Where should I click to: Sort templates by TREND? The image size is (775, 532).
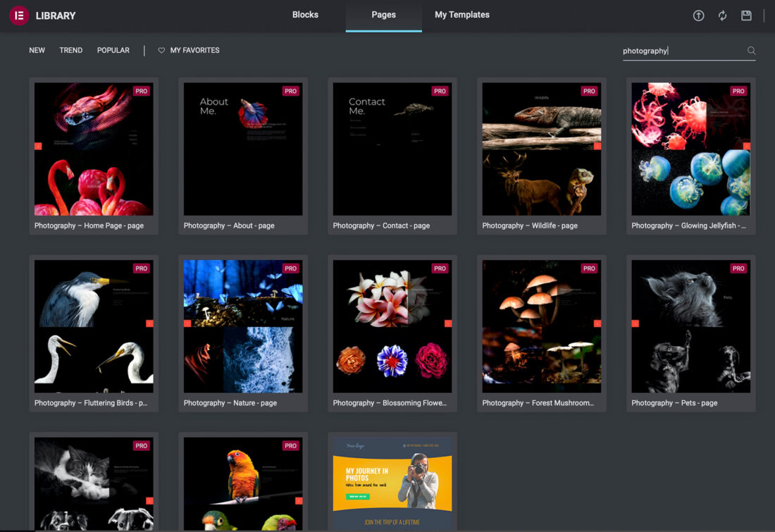tap(71, 51)
